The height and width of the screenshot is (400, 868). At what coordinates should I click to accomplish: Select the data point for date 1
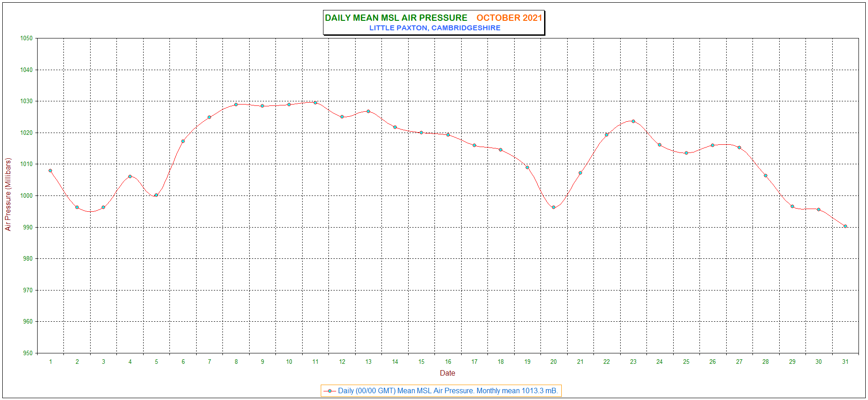click(50, 171)
